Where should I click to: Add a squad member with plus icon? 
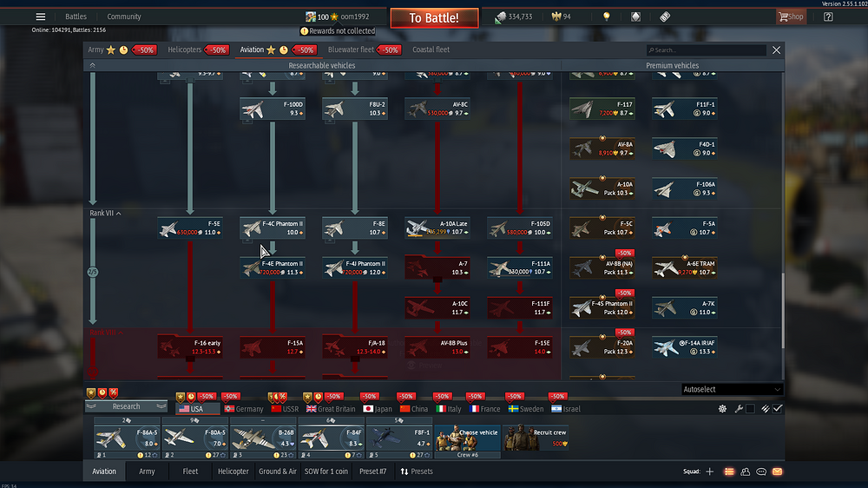coord(710,472)
